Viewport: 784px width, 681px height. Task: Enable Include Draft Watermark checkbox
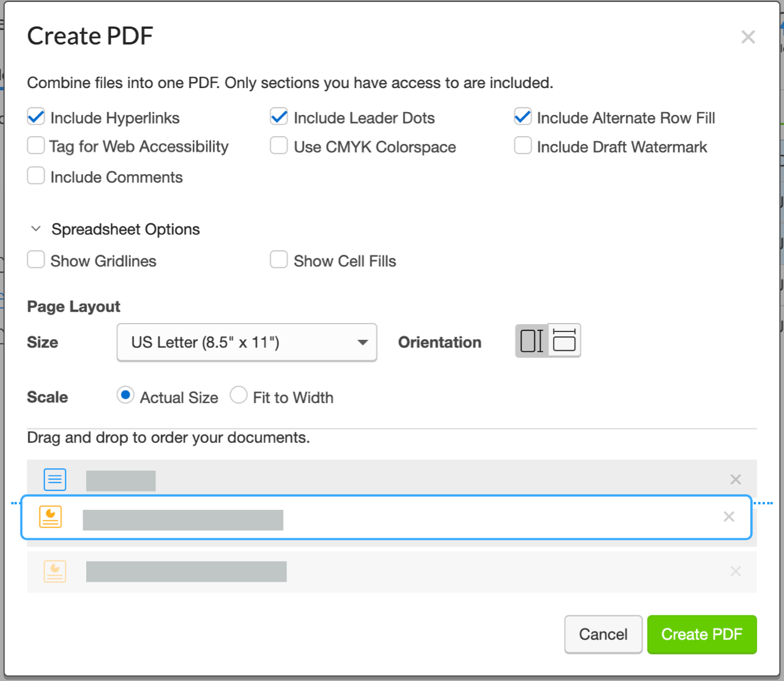click(x=522, y=146)
